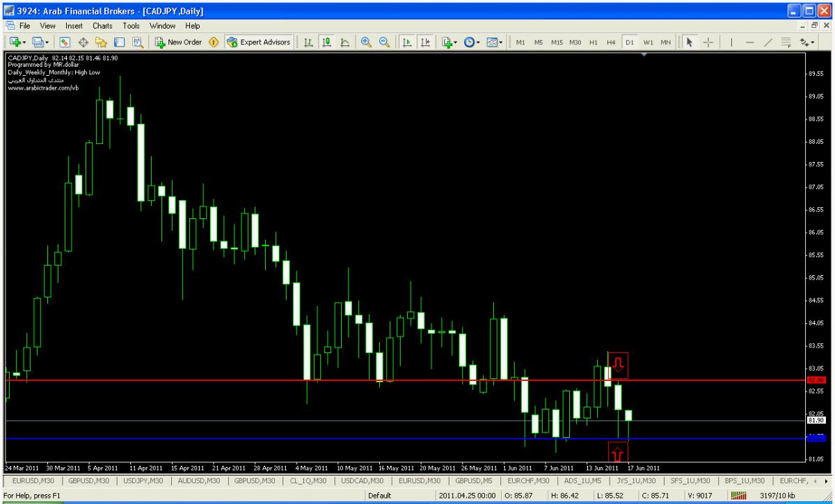Screen dimensions: 835x504
Task: Pick the Trendline drawing tool
Action: point(767,42)
